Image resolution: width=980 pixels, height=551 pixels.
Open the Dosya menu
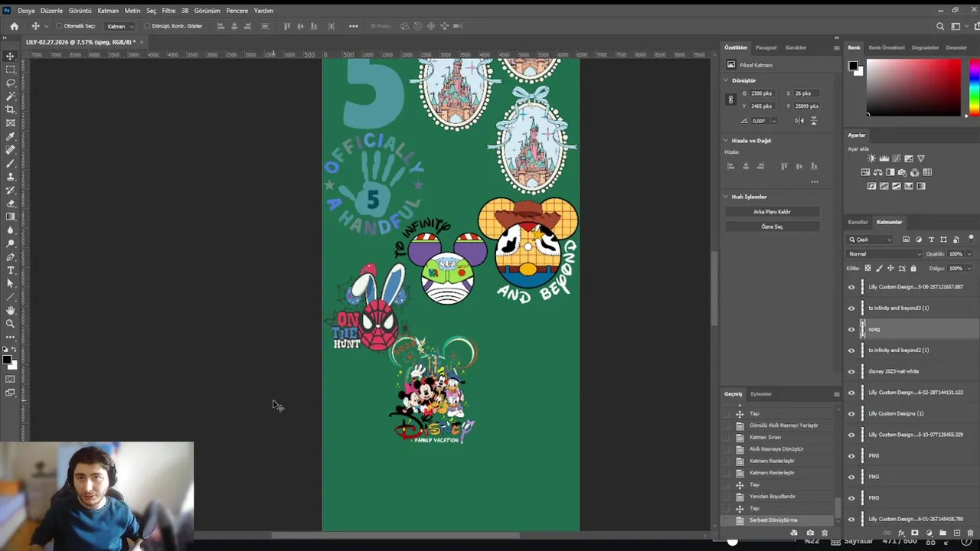coord(26,11)
